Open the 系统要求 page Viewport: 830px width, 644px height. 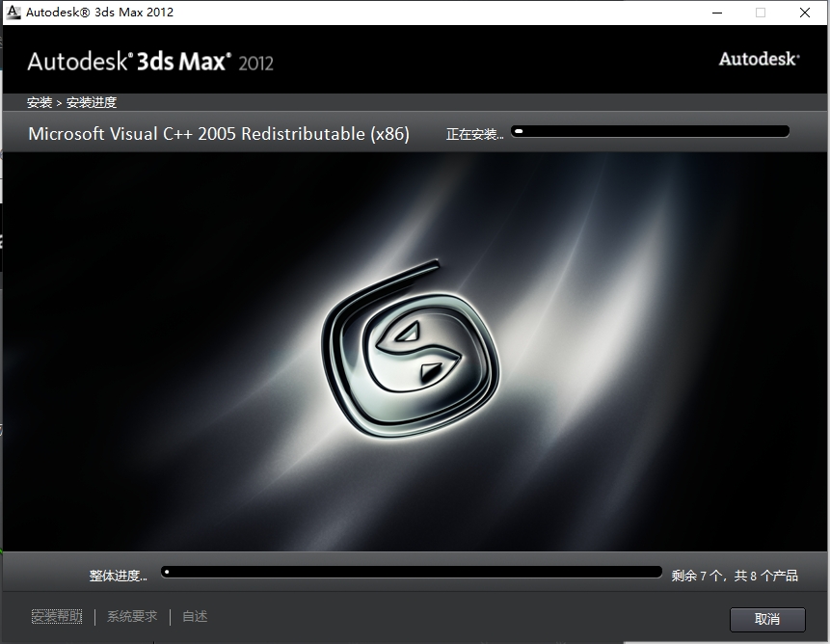[131, 616]
